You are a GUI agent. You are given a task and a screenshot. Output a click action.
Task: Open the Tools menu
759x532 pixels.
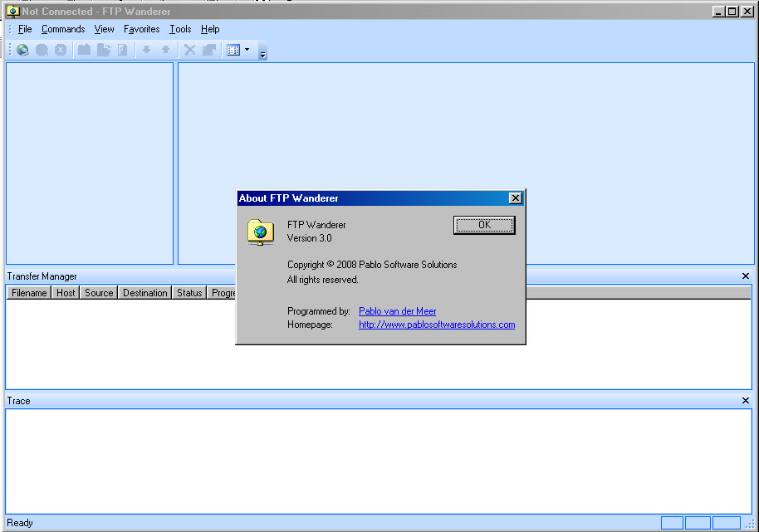pyautogui.click(x=180, y=29)
